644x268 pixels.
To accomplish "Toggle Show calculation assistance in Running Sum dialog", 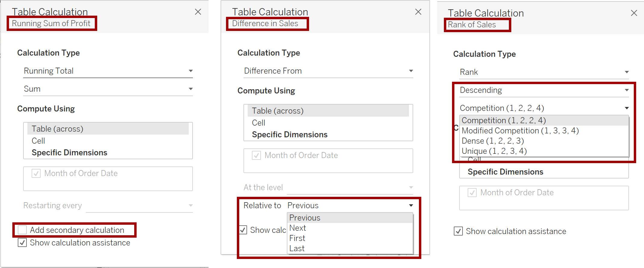I will click(x=22, y=242).
